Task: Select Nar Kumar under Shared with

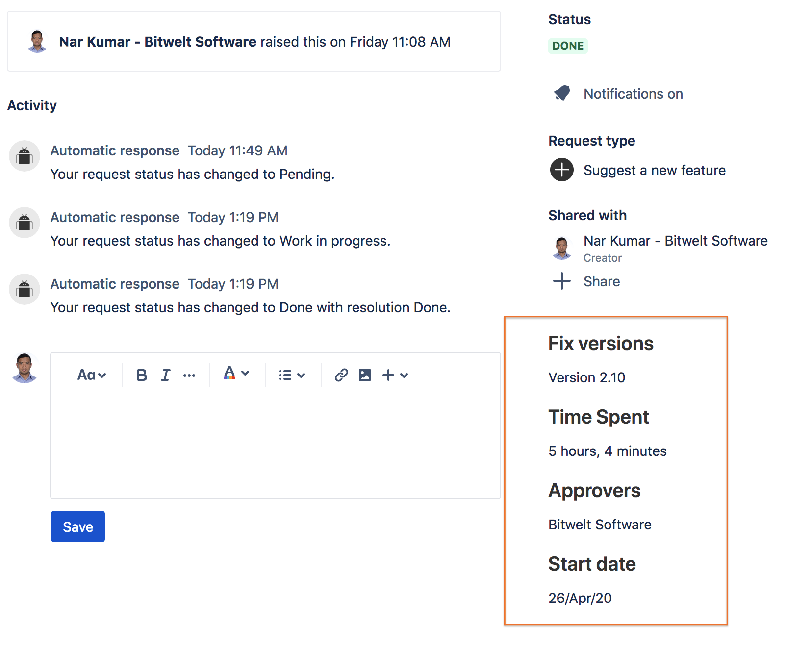Action: [x=675, y=241]
